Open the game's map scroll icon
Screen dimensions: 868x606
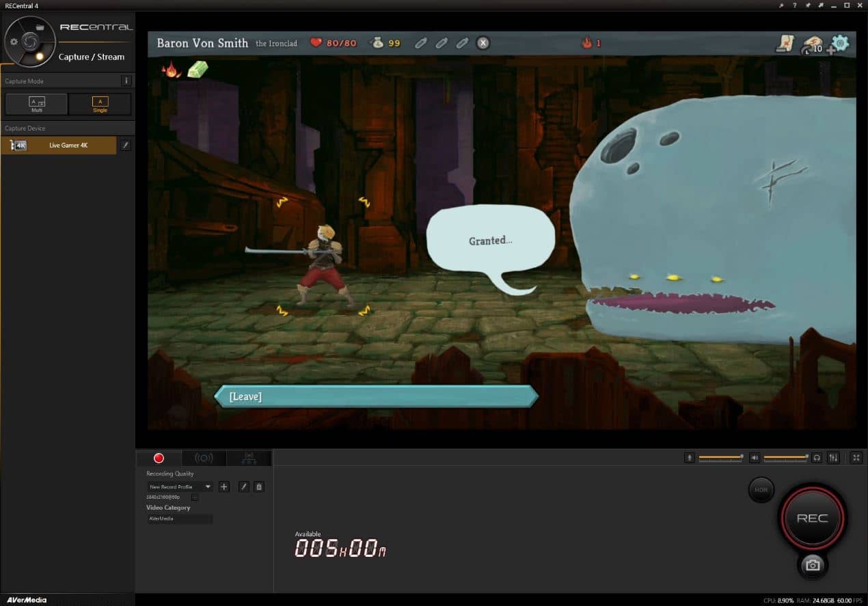pos(784,44)
